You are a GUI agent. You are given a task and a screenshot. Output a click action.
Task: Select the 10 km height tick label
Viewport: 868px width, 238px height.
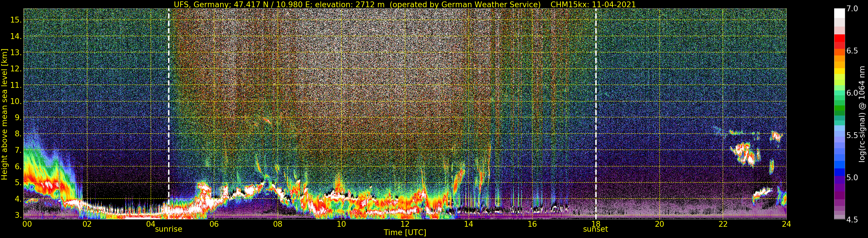[x=16, y=101]
